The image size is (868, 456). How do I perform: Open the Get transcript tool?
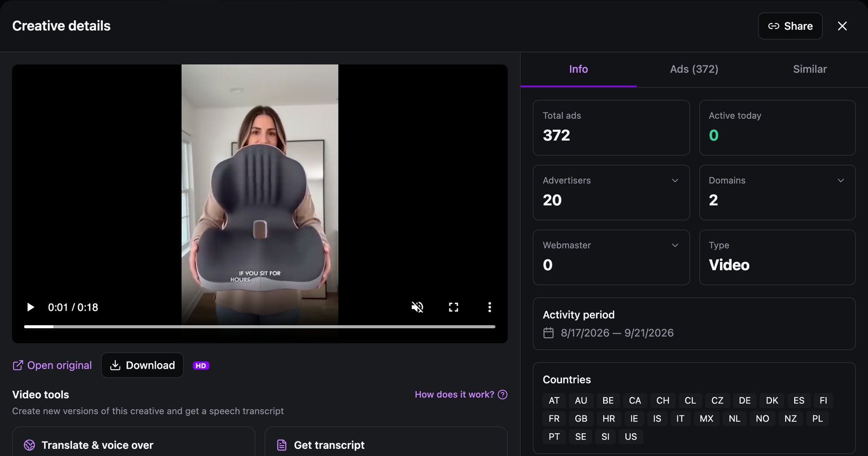(x=386, y=442)
